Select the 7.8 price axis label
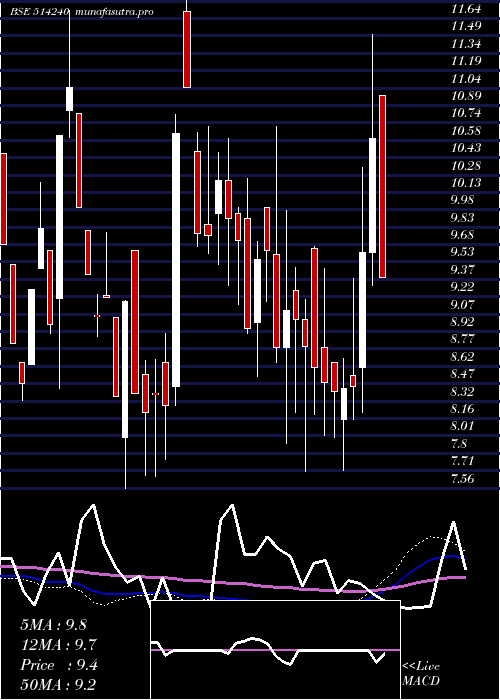 click(459, 444)
